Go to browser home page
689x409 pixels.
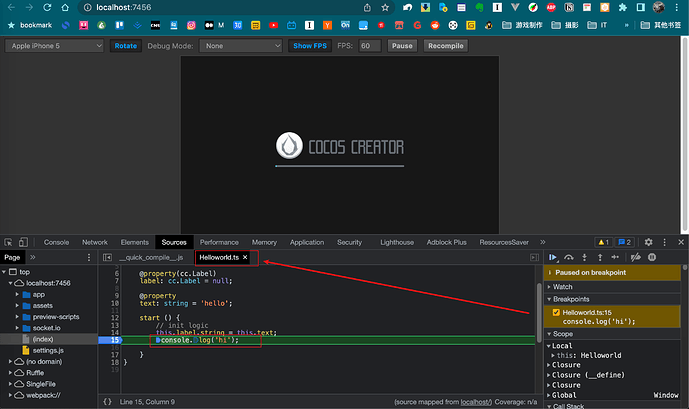click(x=65, y=7)
